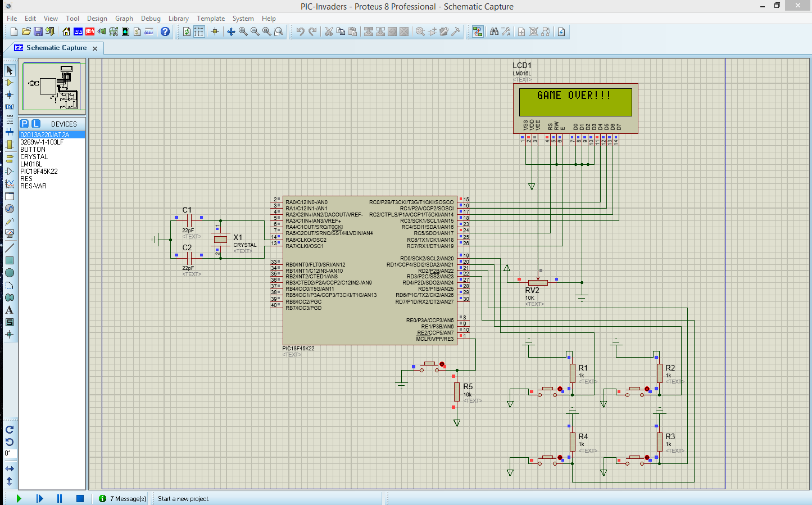Open project folder icon
Viewport: 812px width, 505px height.
(26, 31)
